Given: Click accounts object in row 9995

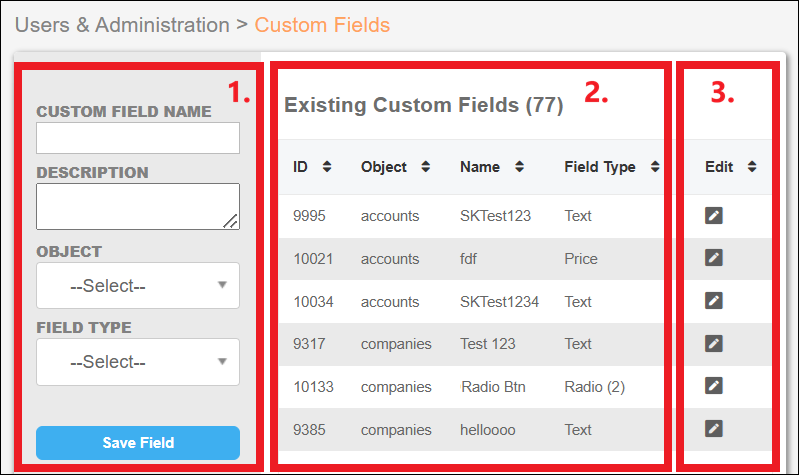Looking at the screenshot, I should coord(390,216).
